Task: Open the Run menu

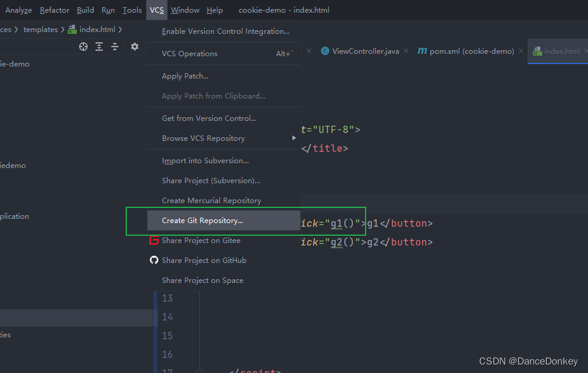Action: click(108, 10)
